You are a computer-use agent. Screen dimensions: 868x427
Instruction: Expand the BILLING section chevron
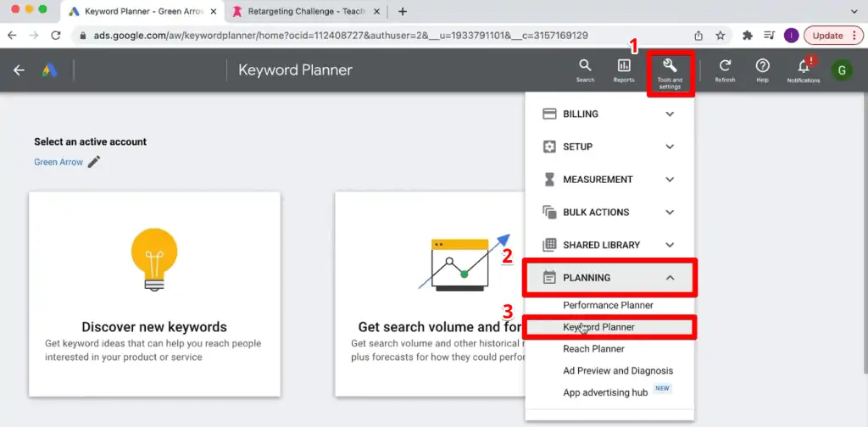pyautogui.click(x=670, y=114)
